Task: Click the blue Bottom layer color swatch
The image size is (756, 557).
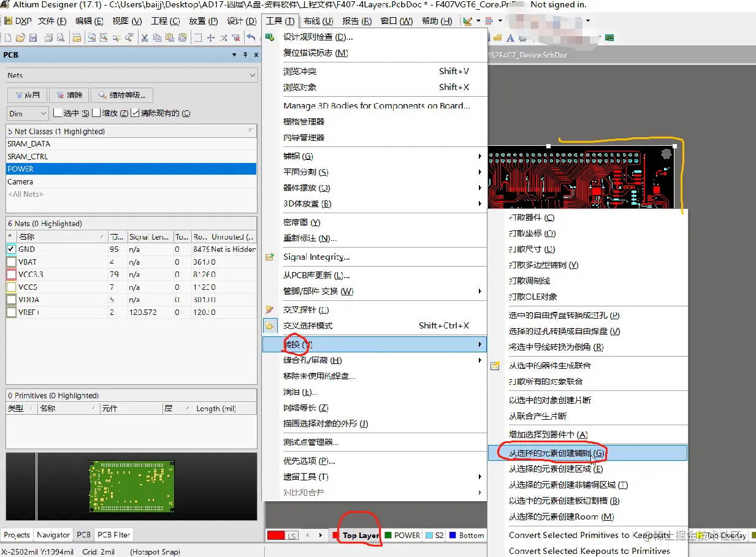Action: (x=452, y=536)
